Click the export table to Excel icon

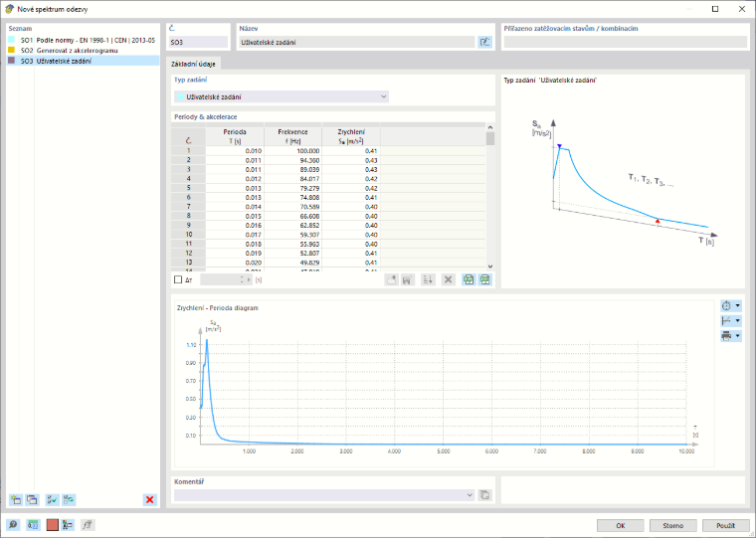pos(469,279)
